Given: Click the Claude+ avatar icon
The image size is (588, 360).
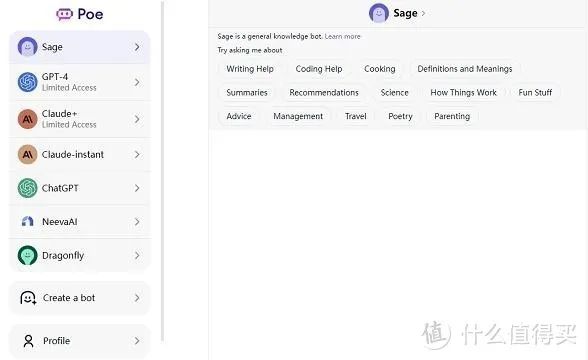Looking at the screenshot, I should pyautogui.click(x=27, y=119).
